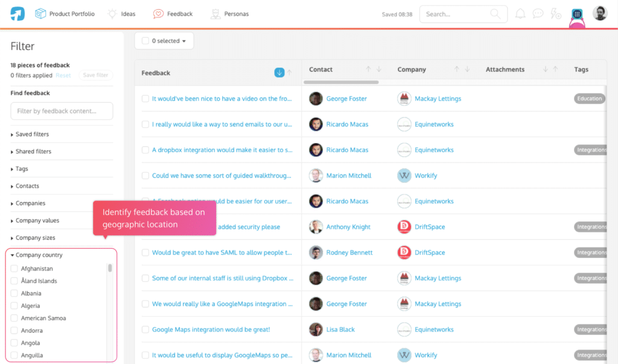The width and height of the screenshot is (618, 364).
Task: Sort Feedback column descending (blue arrow)
Action: (x=279, y=72)
